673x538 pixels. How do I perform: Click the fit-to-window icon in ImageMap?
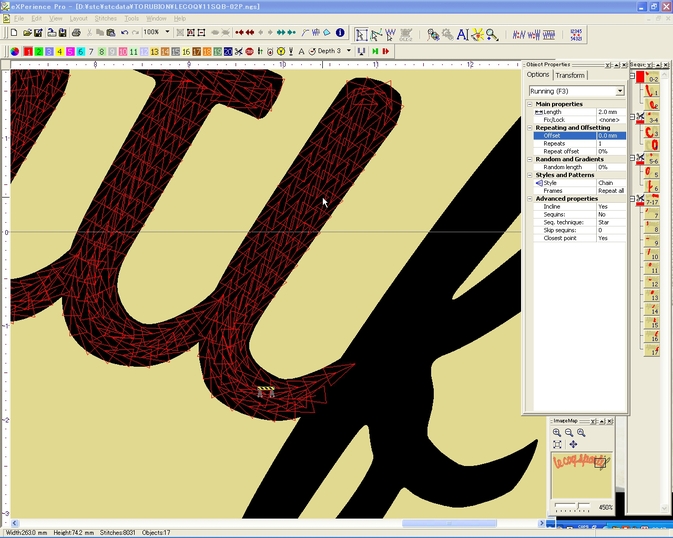pyautogui.click(x=557, y=444)
